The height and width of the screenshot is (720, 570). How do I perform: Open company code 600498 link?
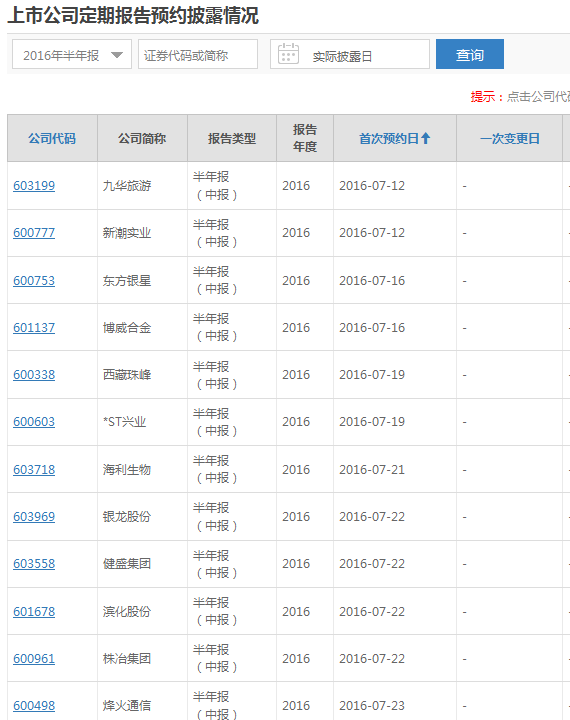point(34,706)
